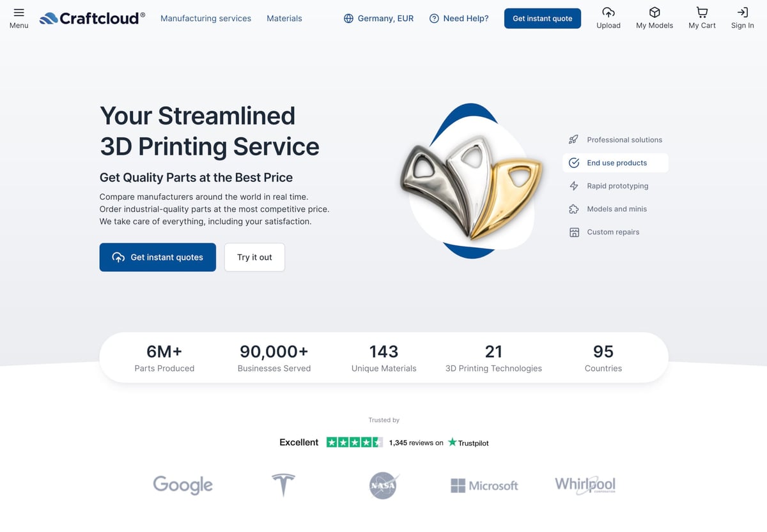Open the Need Help? link
Image resolution: width=767 pixels, height=532 pixels.
[x=459, y=19]
